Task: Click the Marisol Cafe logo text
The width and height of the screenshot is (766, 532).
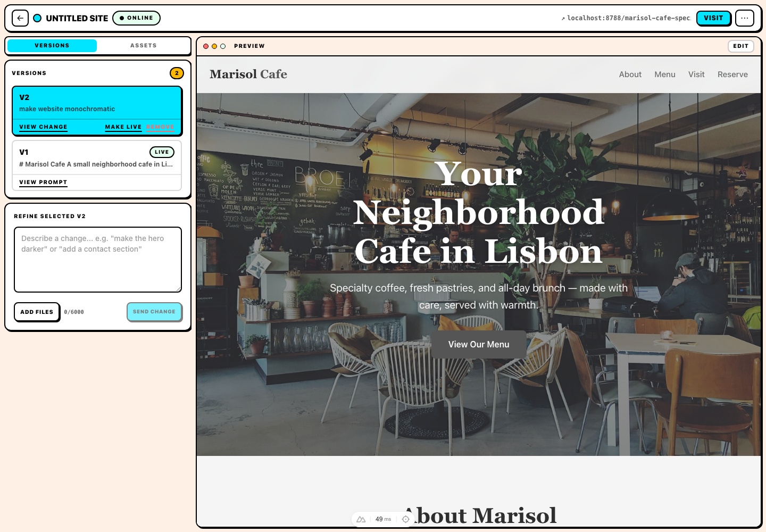Action: coord(248,74)
